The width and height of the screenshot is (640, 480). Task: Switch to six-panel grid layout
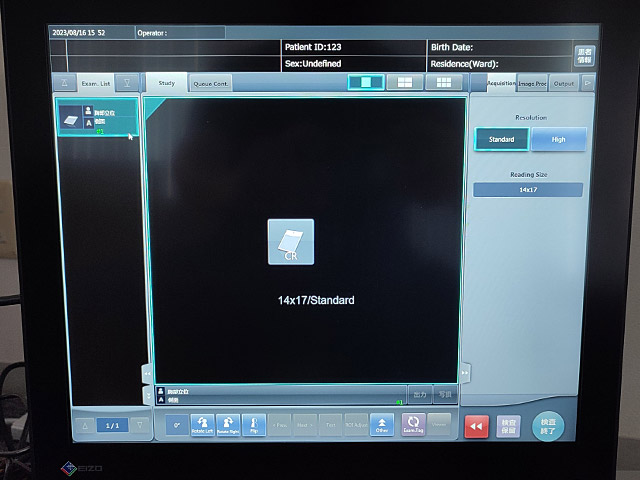pyautogui.click(x=444, y=82)
